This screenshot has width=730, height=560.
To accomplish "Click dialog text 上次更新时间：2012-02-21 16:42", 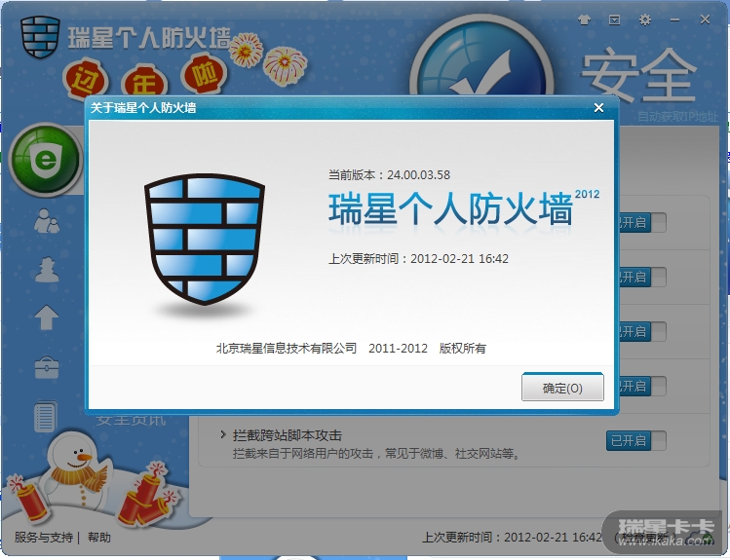I will pos(418,259).
